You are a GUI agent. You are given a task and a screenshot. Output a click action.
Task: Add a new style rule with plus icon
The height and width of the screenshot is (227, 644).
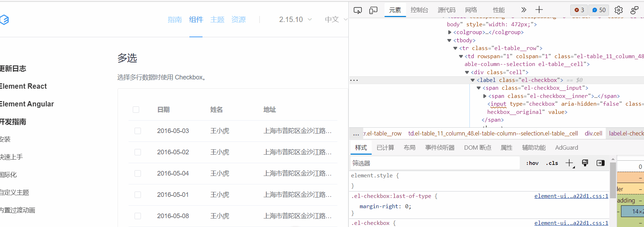(570, 163)
